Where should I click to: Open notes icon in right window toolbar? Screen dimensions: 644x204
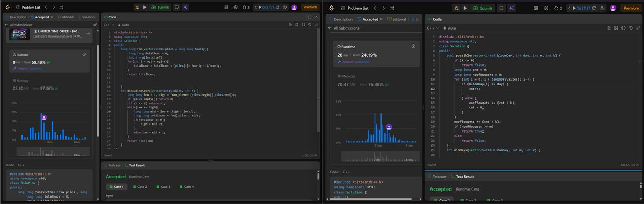click(x=501, y=8)
